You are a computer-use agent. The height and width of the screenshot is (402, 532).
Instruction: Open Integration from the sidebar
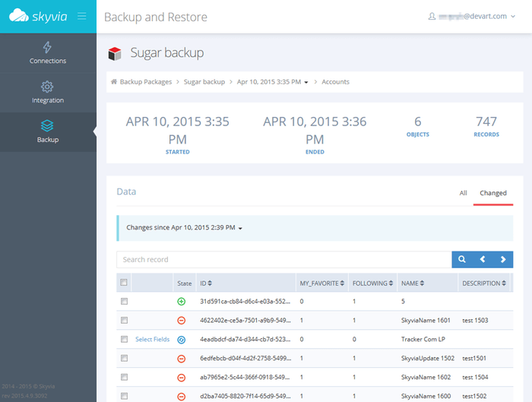(x=48, y=92)
